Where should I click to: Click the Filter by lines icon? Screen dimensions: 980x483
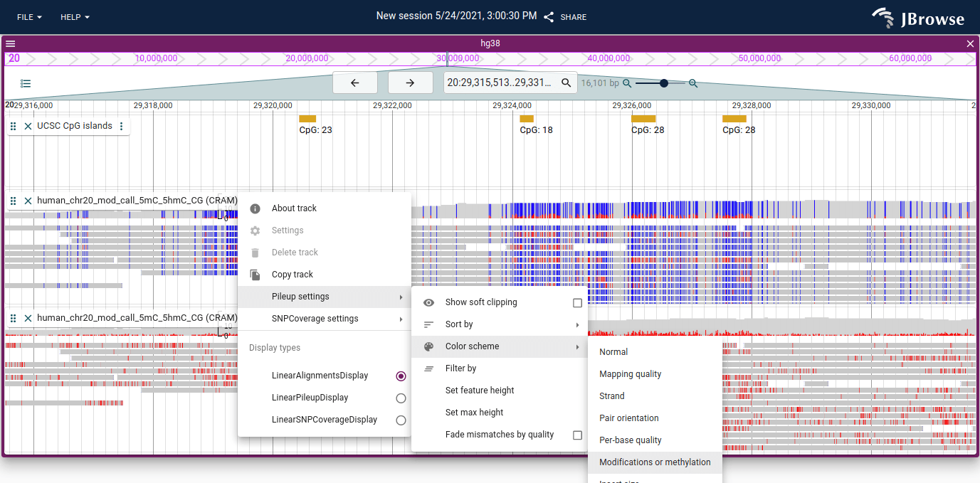pos(428,368)
